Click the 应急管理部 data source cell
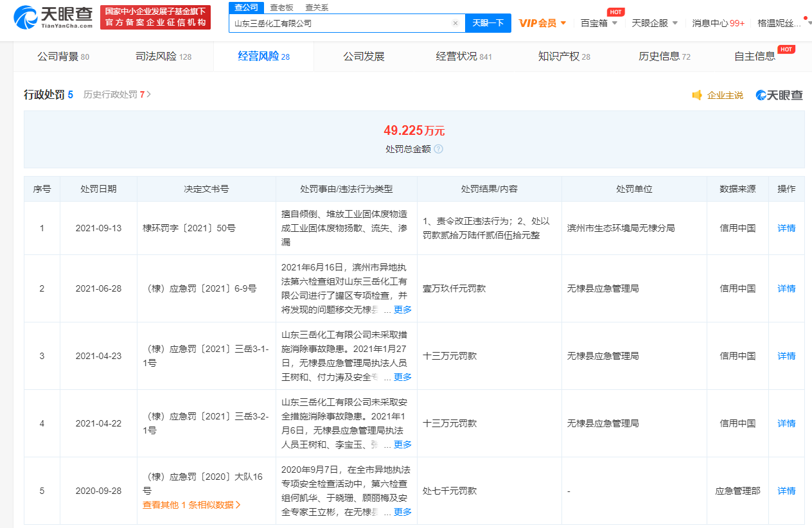 pyautogui.click(x=737, y=491)
